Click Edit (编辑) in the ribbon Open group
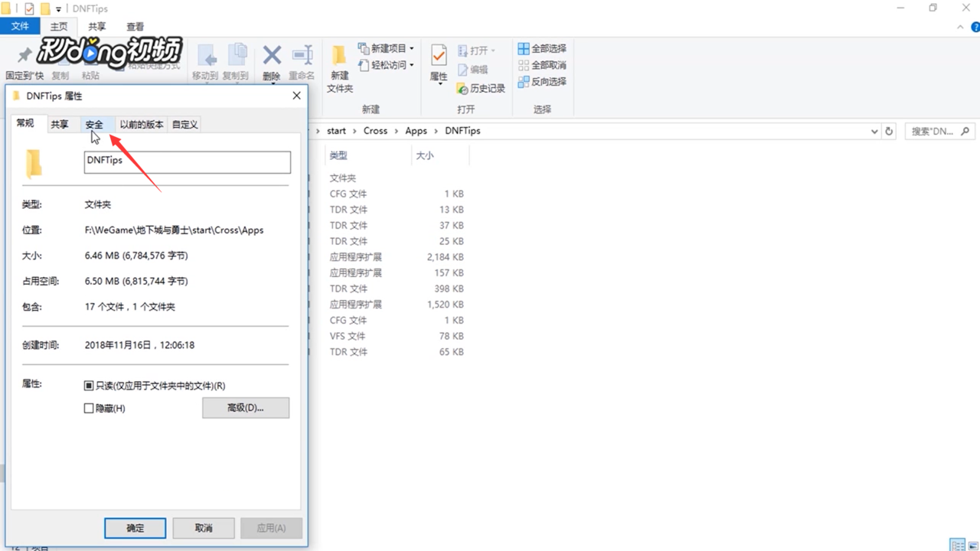The width and height of the screenshot is (980, 551). click(472, 69)
